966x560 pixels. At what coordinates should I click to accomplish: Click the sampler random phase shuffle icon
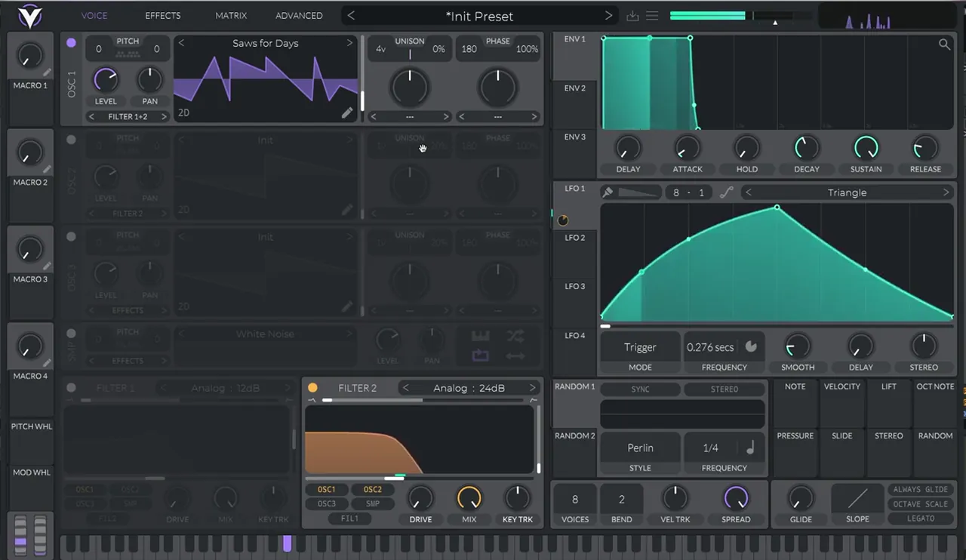(515, 337)
